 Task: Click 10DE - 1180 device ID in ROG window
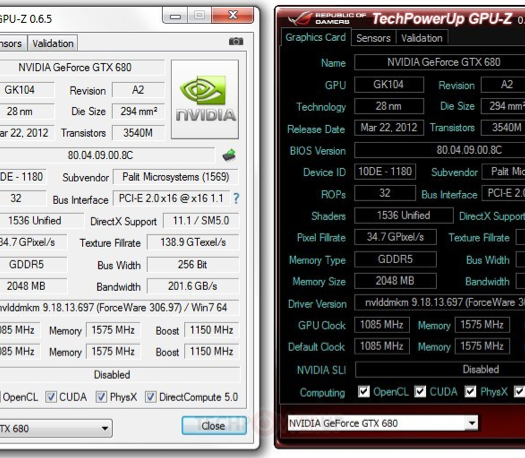tap(385, 171)
